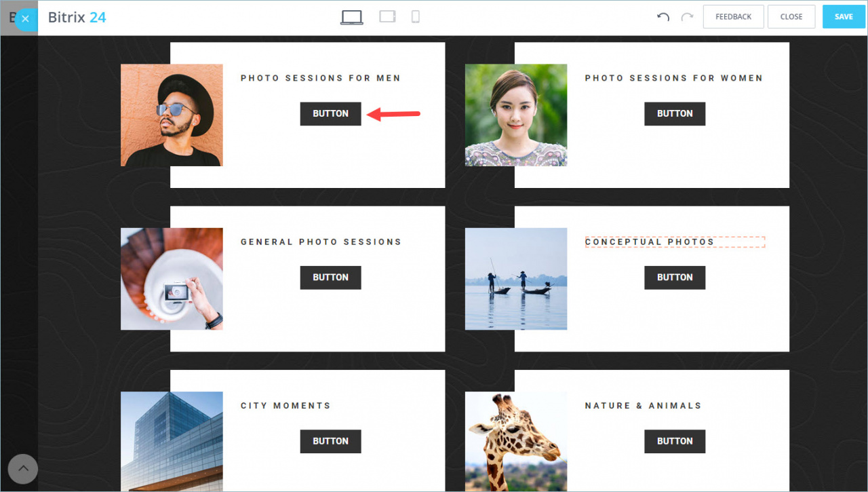Click the Bitrix 24 logo
The width and height of the screenshot is (868, 492).
[77, 18]
